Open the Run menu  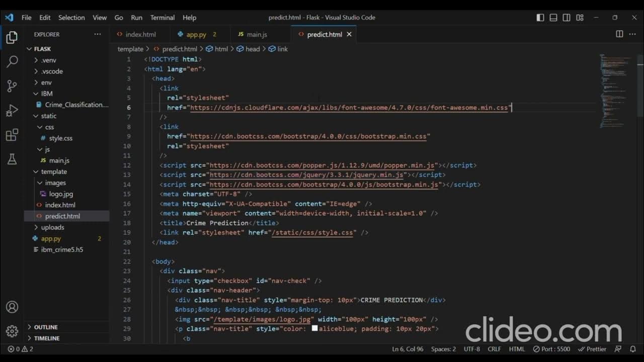point(136,17)
